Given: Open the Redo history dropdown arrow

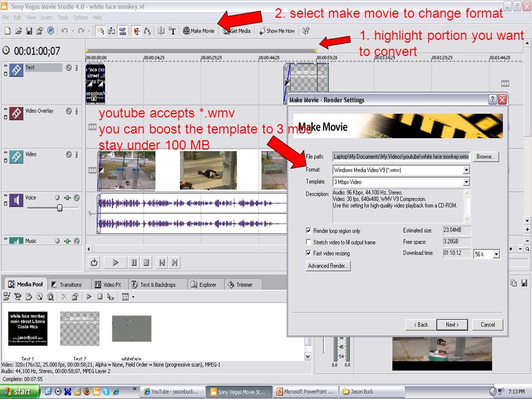Looking at the screenshot, I should [89, 31].
